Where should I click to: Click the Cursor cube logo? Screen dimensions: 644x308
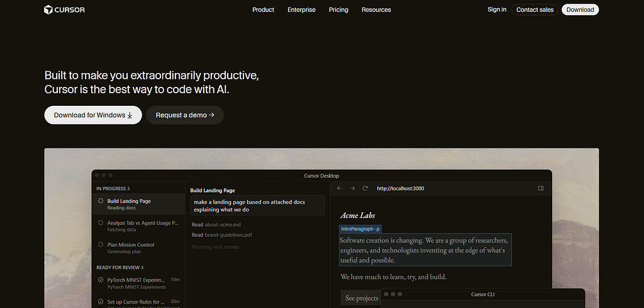coord(48,9)
